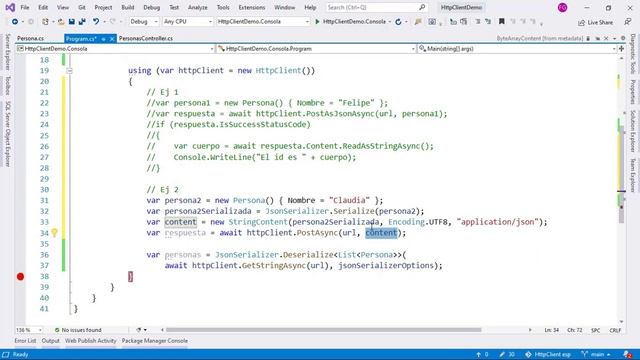The height and width of the screenshot is (360, 640).
Task: Toggle pin on the Program.cs tab
Action: [x=103, y=39]
